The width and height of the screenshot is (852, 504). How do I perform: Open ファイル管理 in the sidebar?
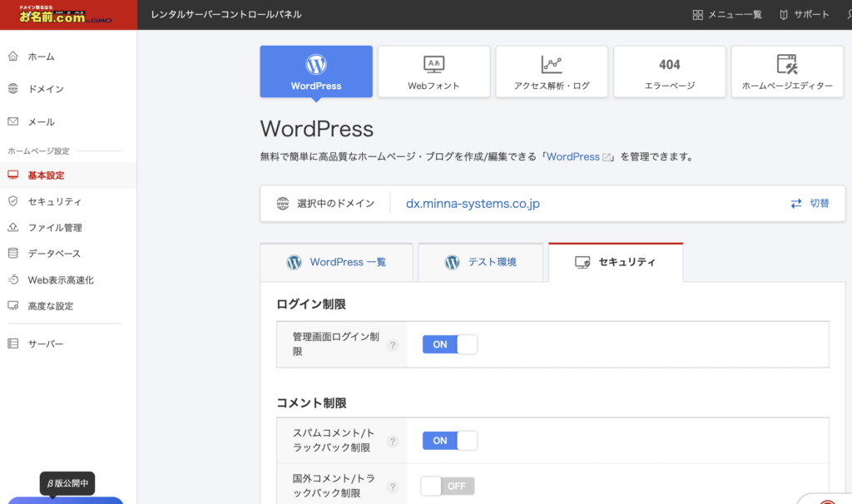click(68, 228)
